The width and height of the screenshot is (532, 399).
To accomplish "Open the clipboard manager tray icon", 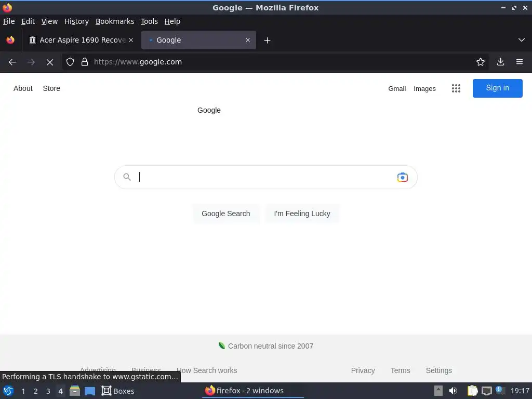I will pyautogui.click(x=472, y=391).
